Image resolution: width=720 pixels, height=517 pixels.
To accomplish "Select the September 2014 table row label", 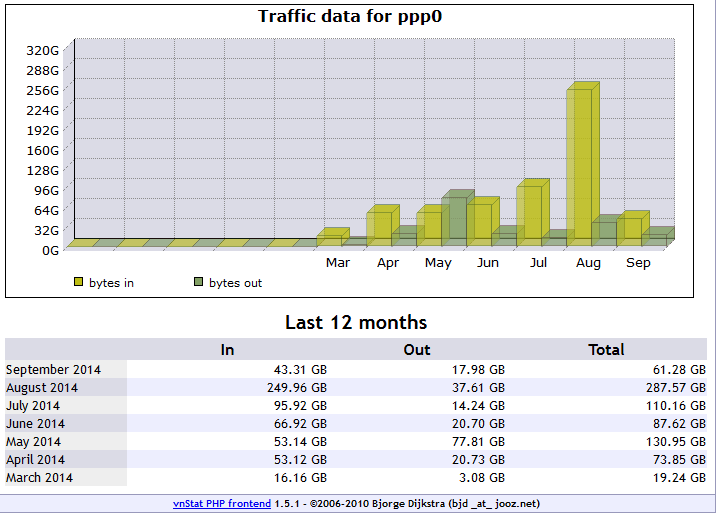I will (53, 370).
